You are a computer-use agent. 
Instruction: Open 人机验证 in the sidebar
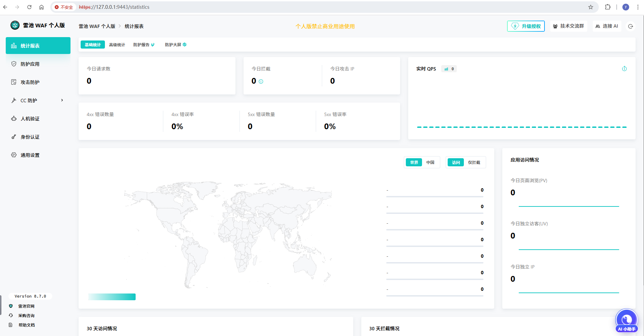pos(38,118)
